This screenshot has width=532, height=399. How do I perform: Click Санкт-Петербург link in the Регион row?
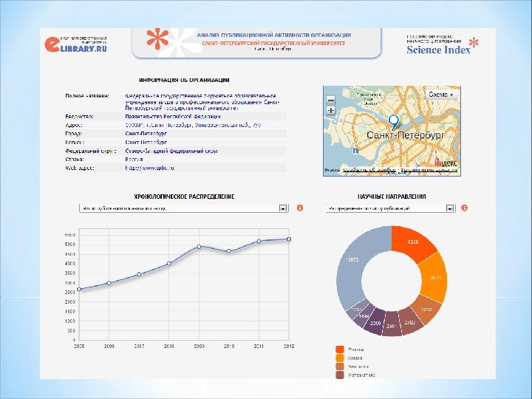(146, 142)
